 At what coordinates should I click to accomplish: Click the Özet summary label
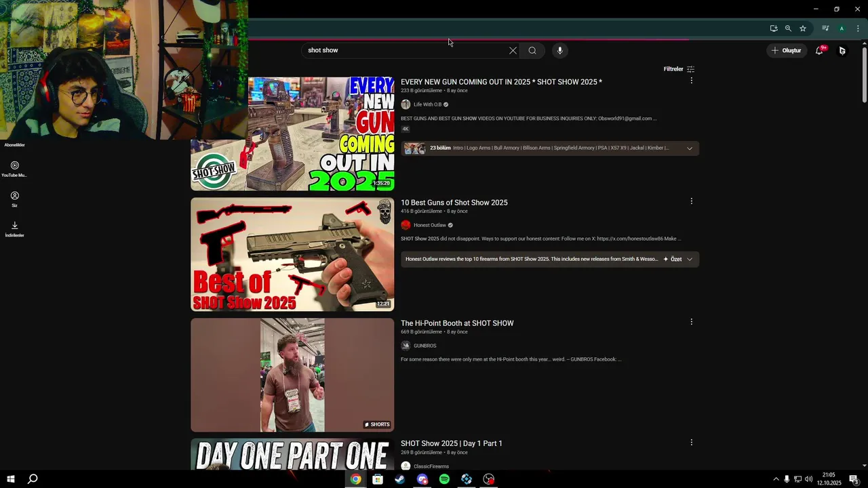[x=676, y=259]
